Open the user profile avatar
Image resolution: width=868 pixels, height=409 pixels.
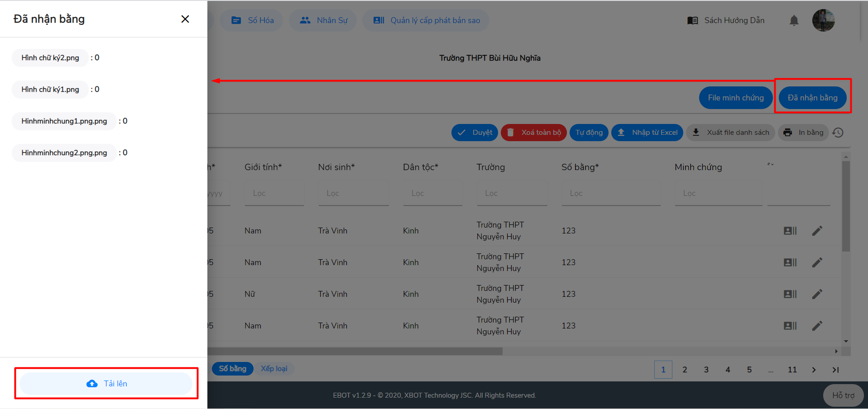click(823, 20)
